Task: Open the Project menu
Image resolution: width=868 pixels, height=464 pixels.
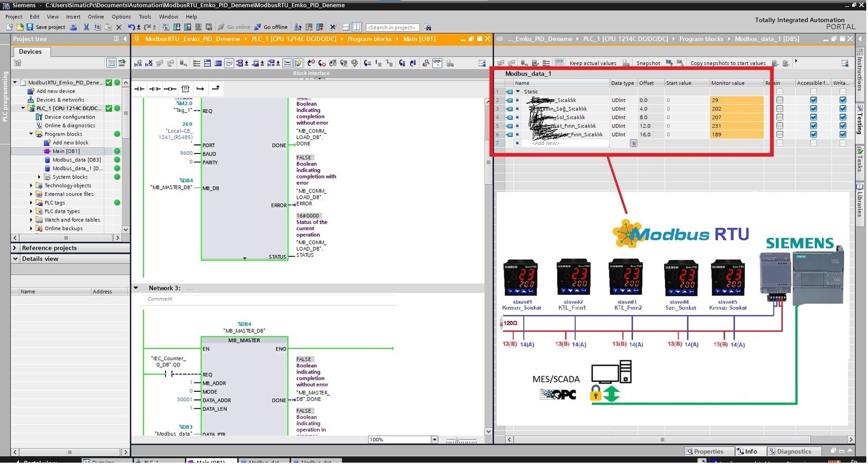Action: click(14, 17)
